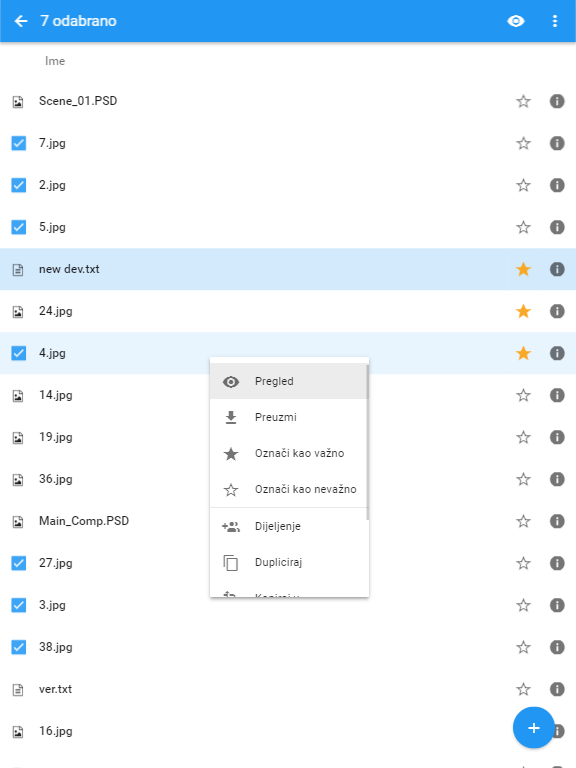Open the three-dot overflow menu

(554, 21)
